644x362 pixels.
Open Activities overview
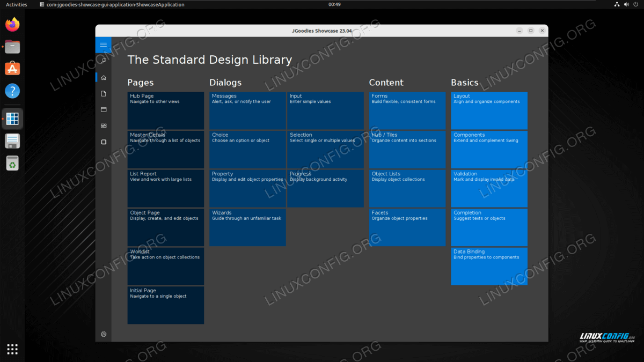16,4
